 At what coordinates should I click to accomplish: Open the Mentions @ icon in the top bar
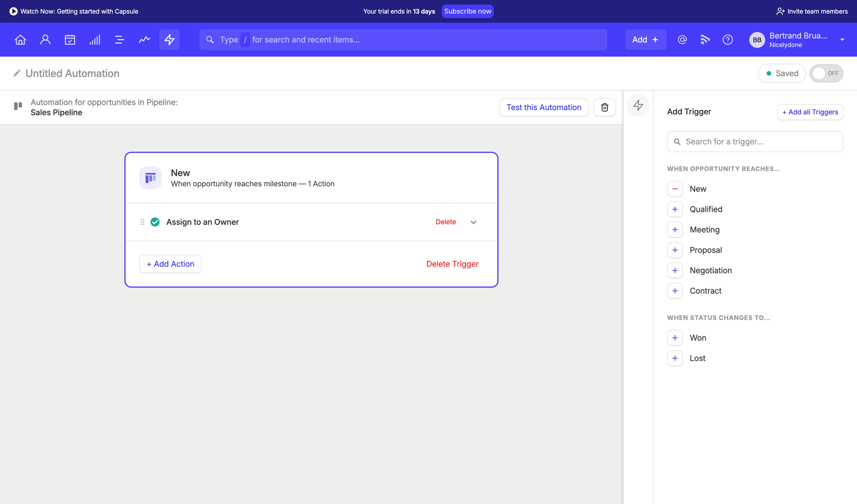click(682, 40)
